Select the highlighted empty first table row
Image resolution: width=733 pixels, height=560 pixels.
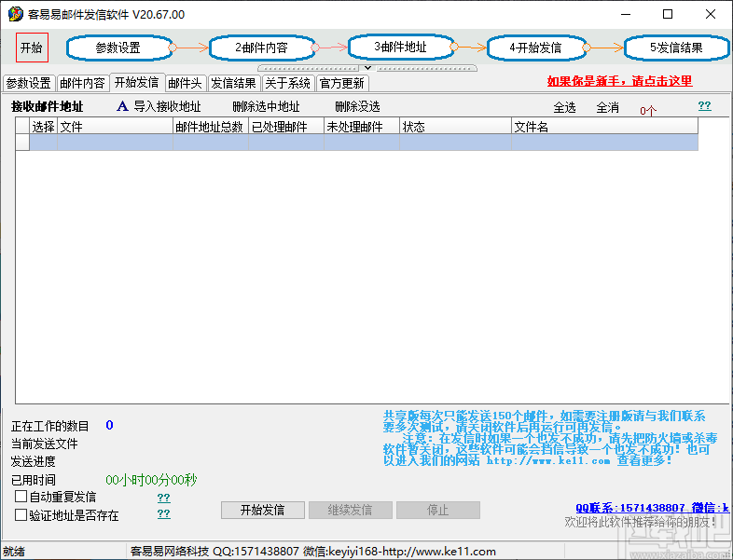[x=364, y=143]
